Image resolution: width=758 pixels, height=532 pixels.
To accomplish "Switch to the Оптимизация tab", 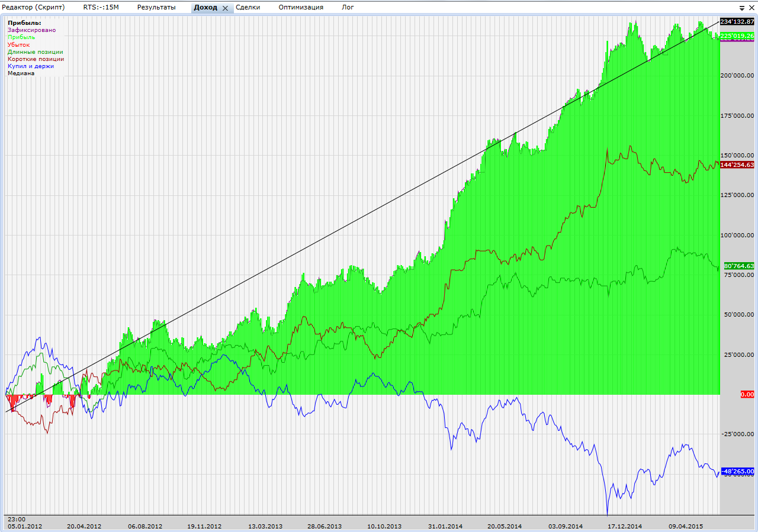I will pos(301,7).
